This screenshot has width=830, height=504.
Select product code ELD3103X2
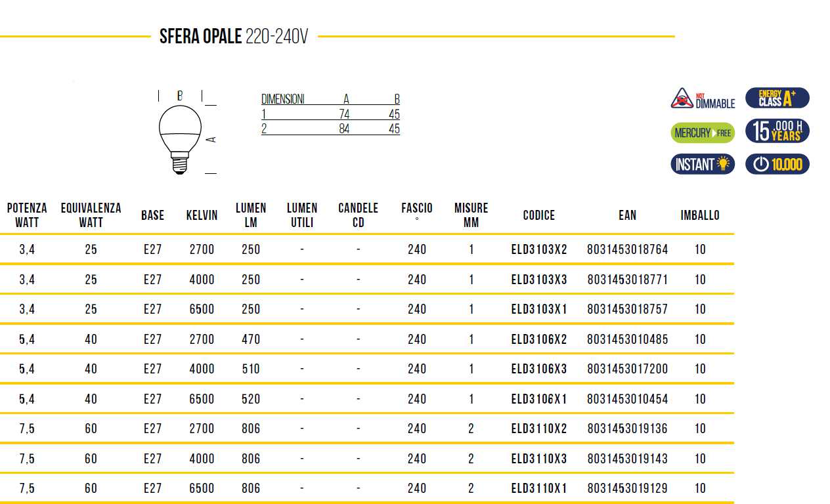coord(538,249)
